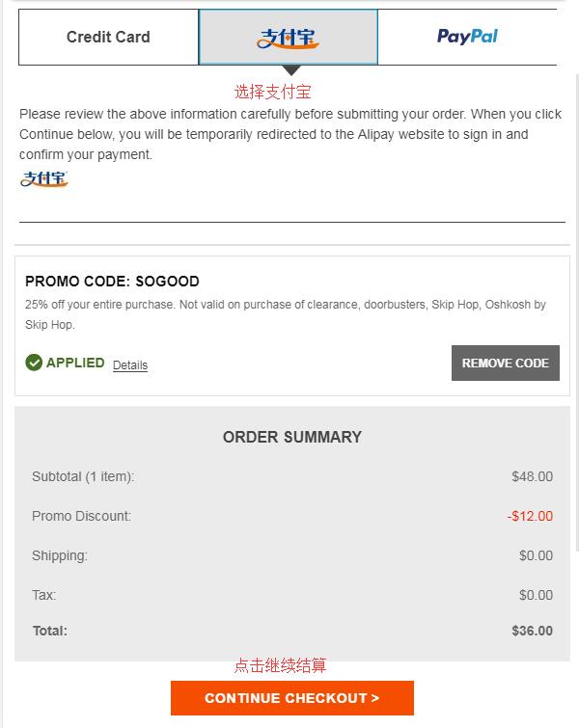Click the $36.00 total amount
This screenshot has height=728, width=579.
[532, 631]
